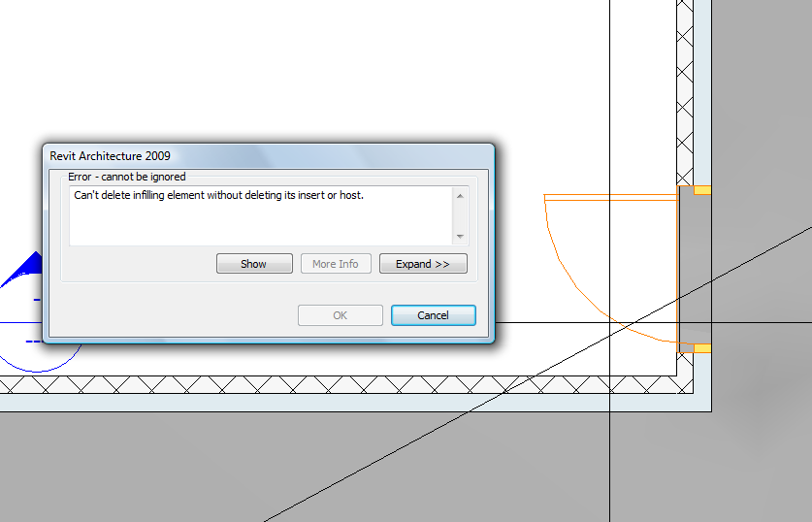The image size is (812, 522).
Task: Click the Expand >> button
Action: [x=423, y=264]
